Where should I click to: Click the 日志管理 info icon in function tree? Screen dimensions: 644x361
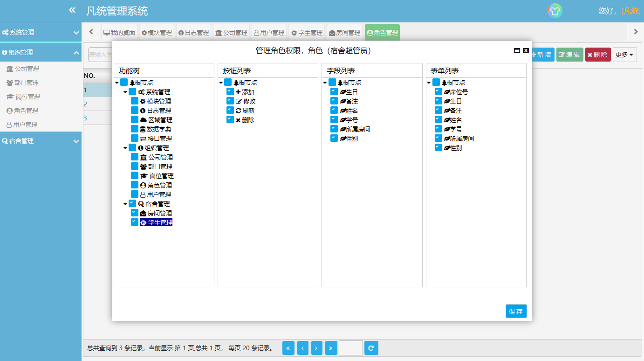143,111
